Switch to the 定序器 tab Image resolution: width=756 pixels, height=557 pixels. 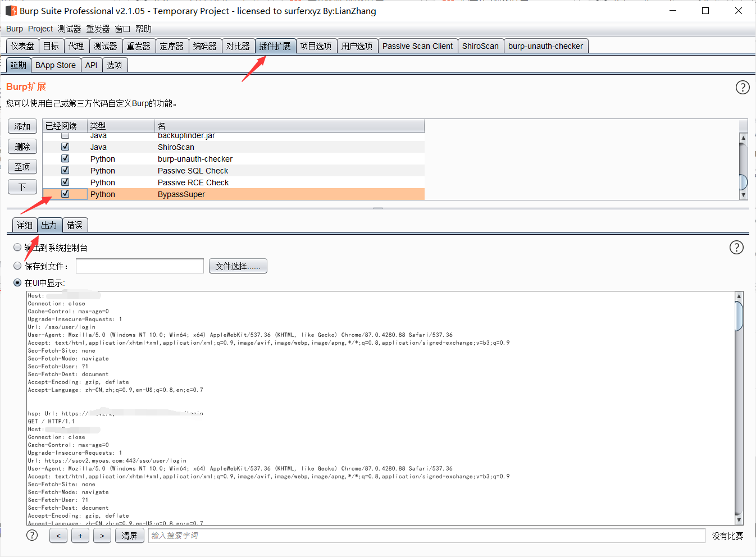pyautogui.click(x=171, y=46)
